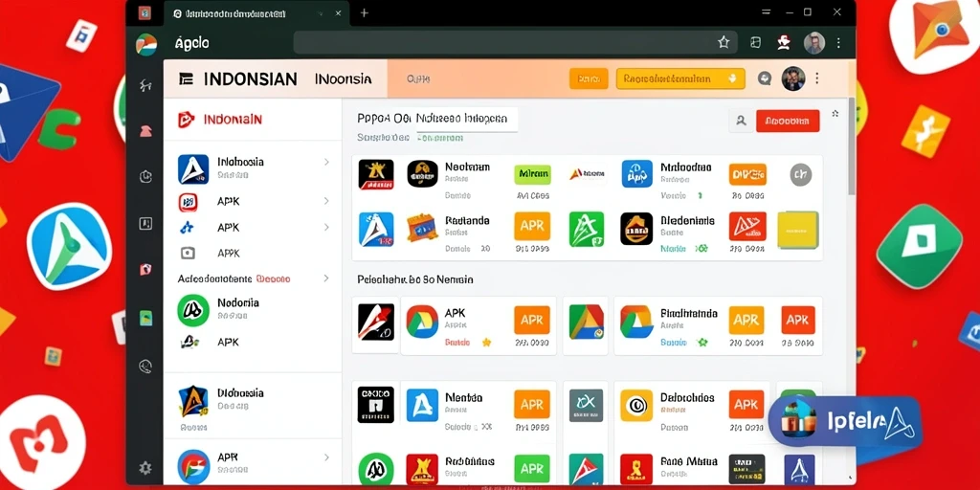Open the orange ticket icon beside Radiande

tap(421, 228)
